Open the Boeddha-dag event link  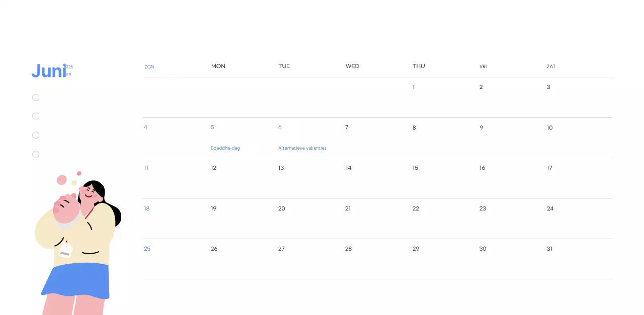pyautogui.click(x=225, y=148)
